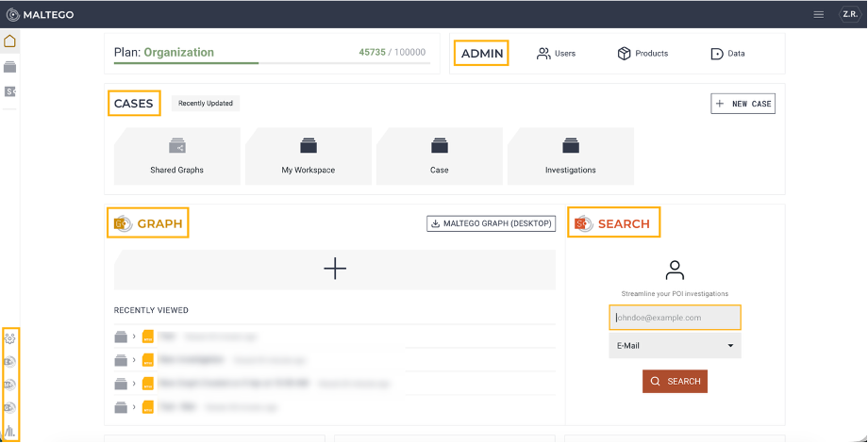Open the My Workspace case folder
868x443 pixels.
309,156
